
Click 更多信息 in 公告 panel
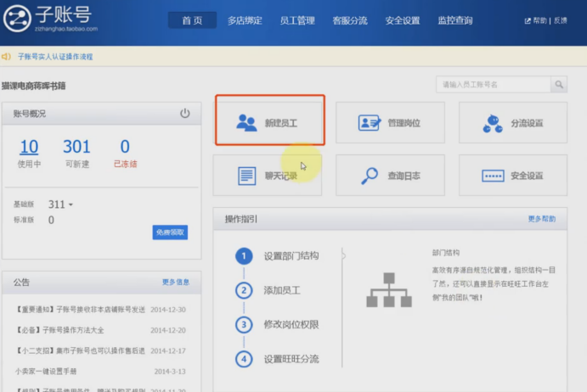(176, 282)
